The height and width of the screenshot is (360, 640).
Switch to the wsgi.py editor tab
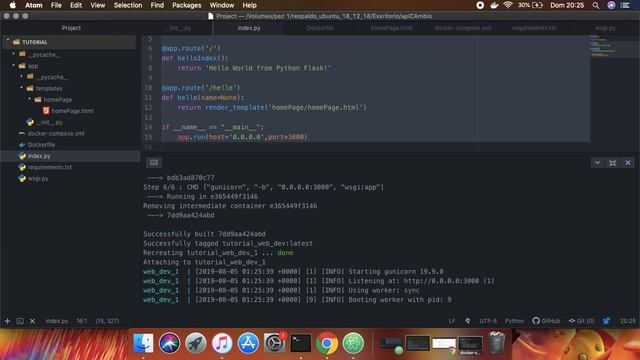[x=605, y=28]
